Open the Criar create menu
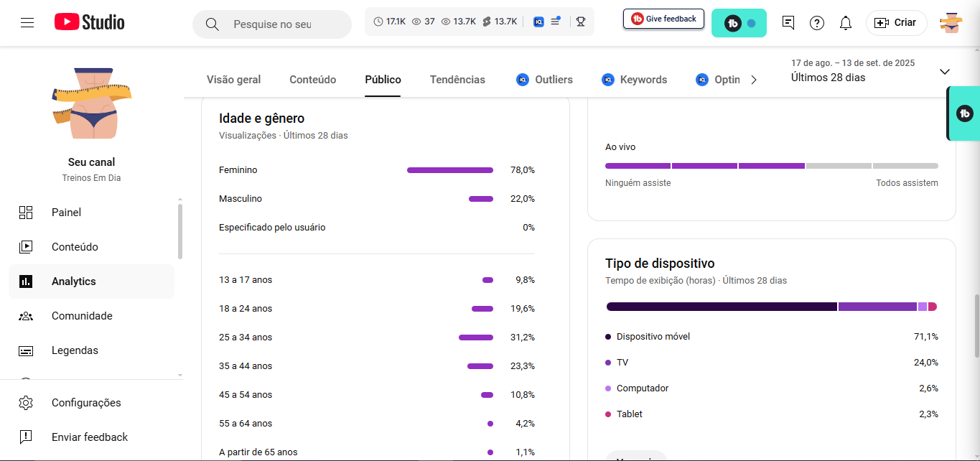The height and width of the screenshot is (461, 980). (x=896, y=23)
